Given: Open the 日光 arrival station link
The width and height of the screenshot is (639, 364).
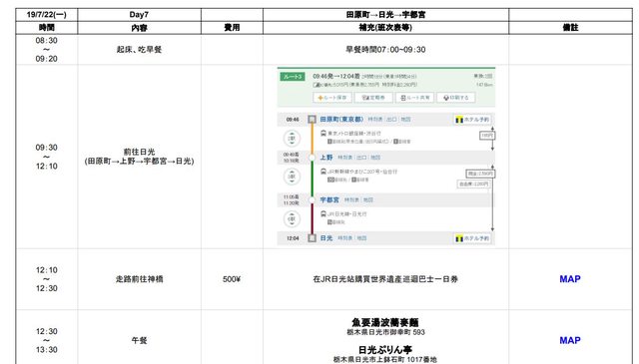Looking at the screenshot, I should 326,238.
